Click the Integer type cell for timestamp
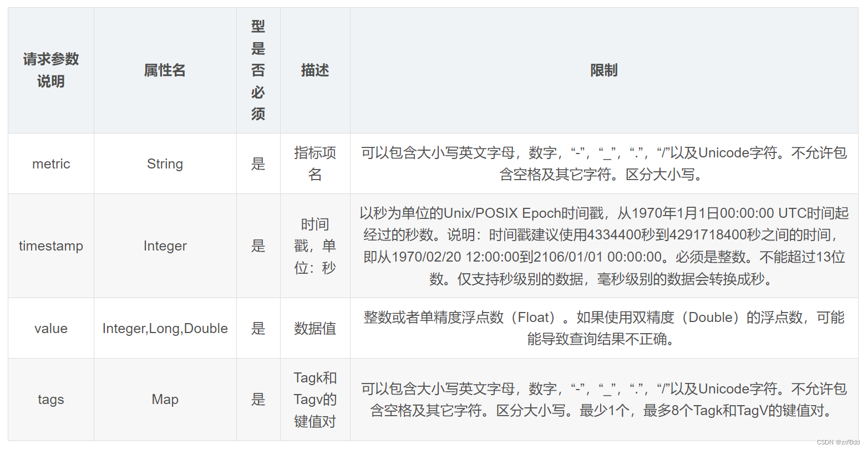Screen dimensions: 868x450 click(164, 246)
